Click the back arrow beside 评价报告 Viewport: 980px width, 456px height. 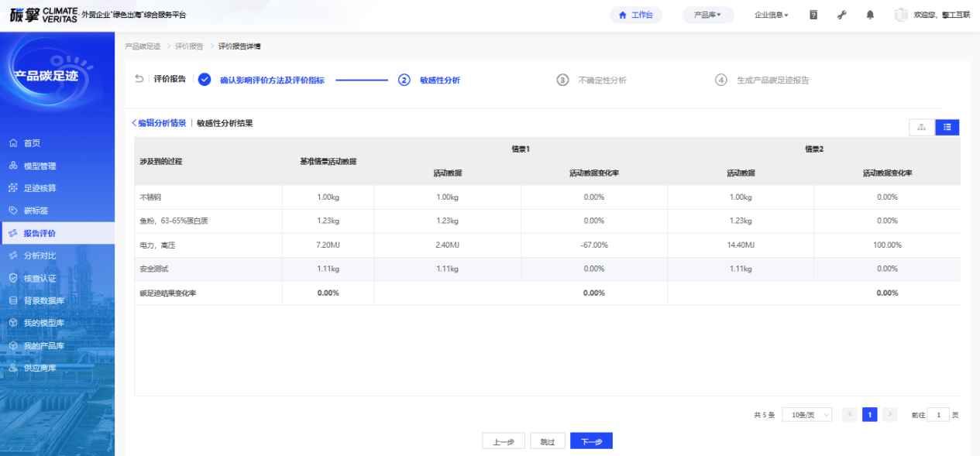139,79
